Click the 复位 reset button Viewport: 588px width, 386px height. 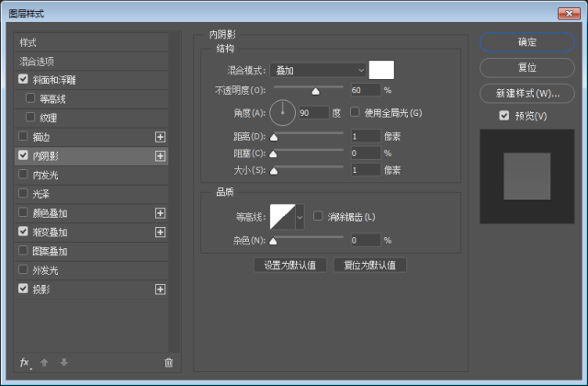pyautogui.click(x=526, y=68)
